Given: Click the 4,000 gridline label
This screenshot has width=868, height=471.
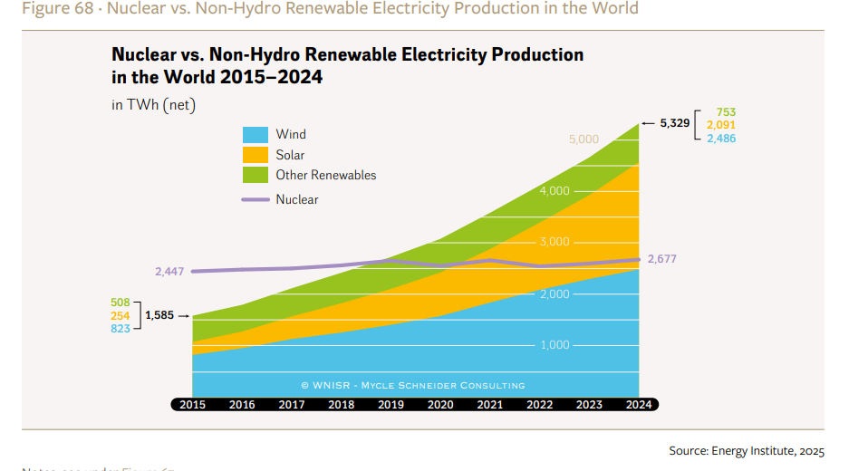Looking at the screenshot, I should (554, 191).
